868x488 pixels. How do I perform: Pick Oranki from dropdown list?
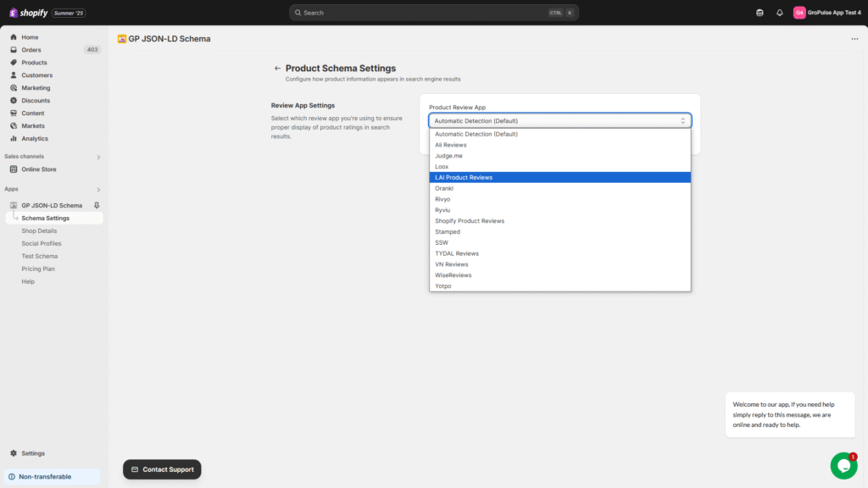[559, 188]
